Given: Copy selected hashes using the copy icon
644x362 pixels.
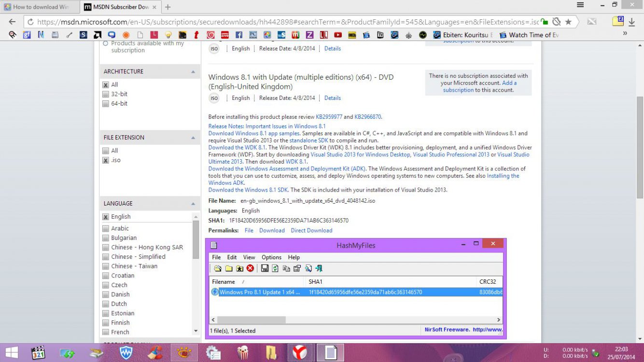Looking at the screenshot, I should (287, 268).
